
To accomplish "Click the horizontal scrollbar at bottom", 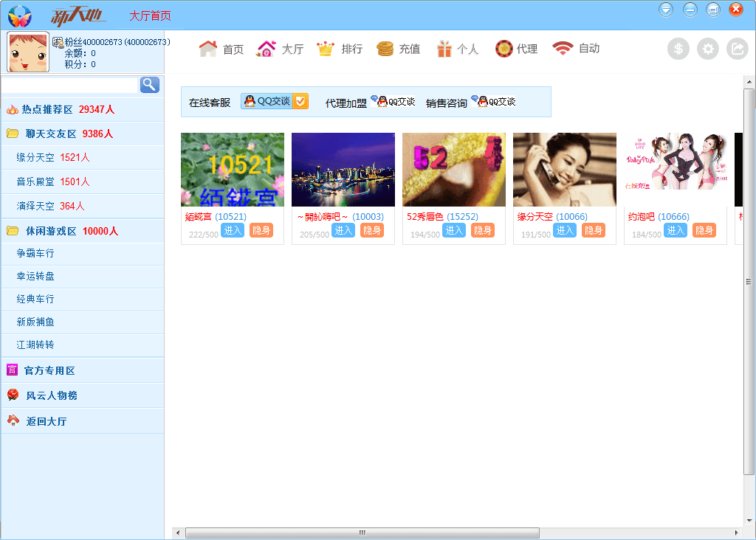I will point(362,533).
